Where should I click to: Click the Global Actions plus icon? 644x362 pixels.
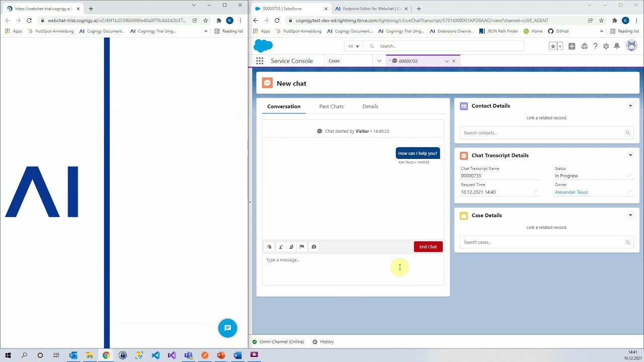pos(572,46)
